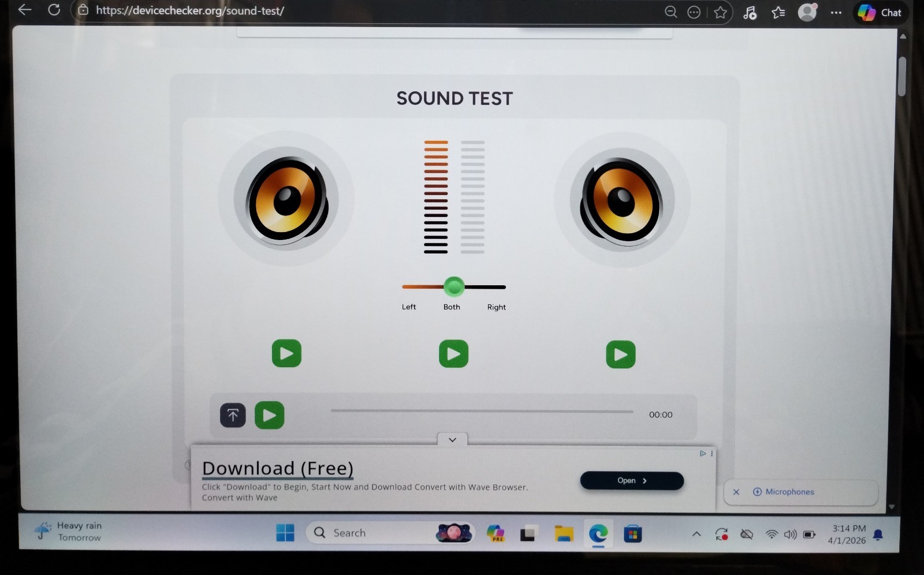The width and height of the screenshot is (924, 575).
Task: Open the media control music icon
Action: coord(750,12)
